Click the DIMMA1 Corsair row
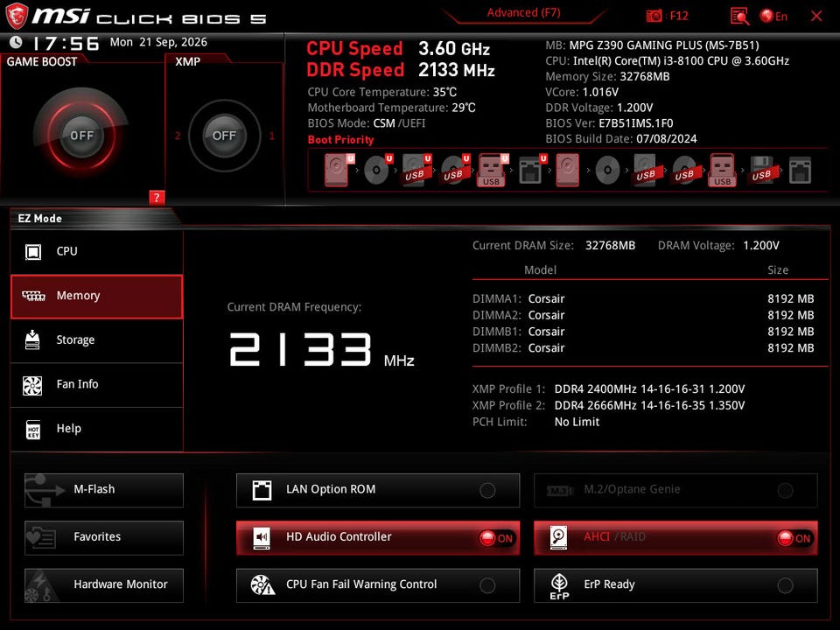Screen dimensions: 840x630 (643, 299)
